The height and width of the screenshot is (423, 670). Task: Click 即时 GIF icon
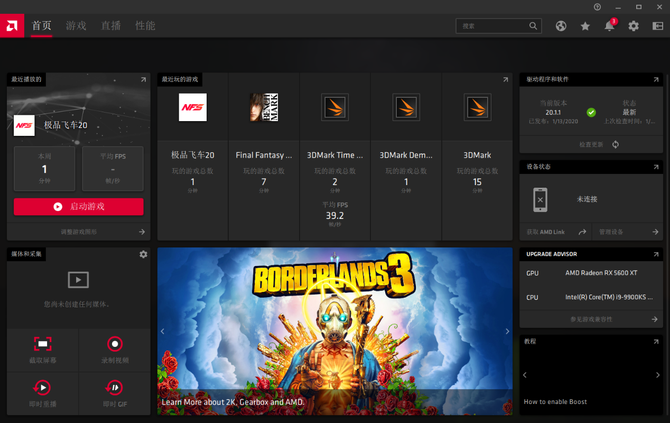[115, 388]
